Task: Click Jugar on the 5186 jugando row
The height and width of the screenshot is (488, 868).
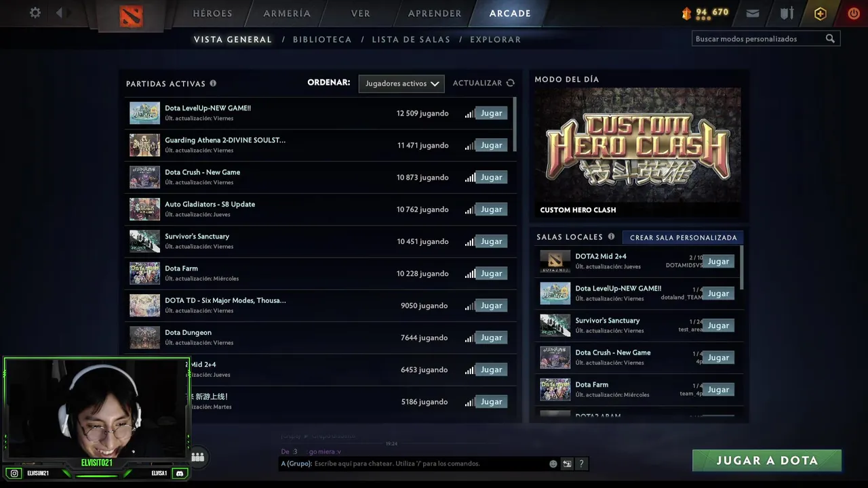Action: pyautogui.click(x=492, y=402)
